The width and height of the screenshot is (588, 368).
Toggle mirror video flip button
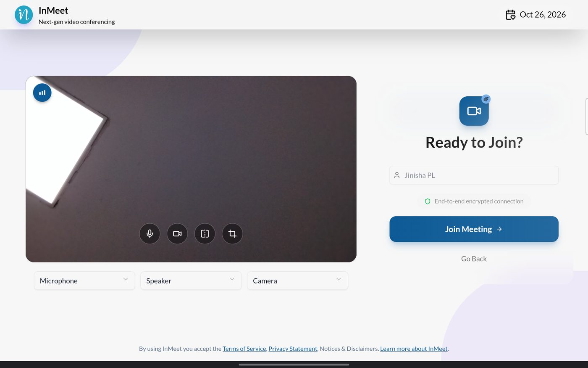coord(205,233)
